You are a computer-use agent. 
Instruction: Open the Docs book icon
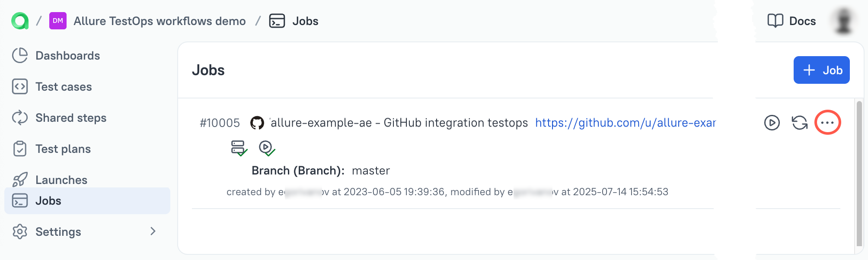coord(775,21)
